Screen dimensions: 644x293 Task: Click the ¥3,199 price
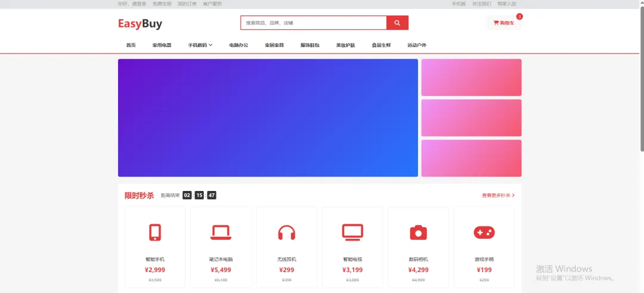point(352,270)
